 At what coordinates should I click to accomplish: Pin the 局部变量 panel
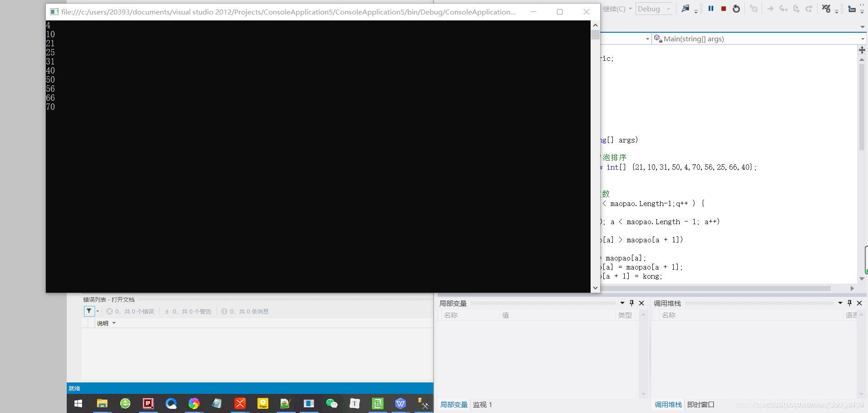[x=631, y=303]
